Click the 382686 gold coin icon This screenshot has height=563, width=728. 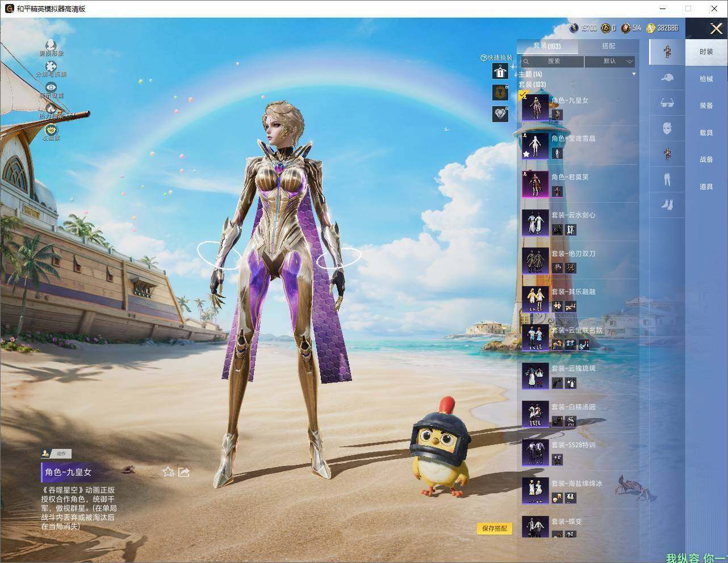click(x=651, y=28)
